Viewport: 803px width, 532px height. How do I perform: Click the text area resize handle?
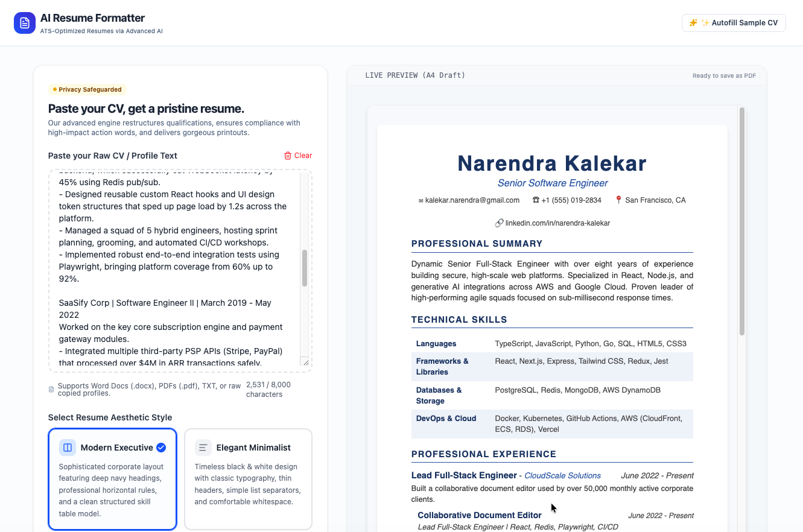[305, 362]
